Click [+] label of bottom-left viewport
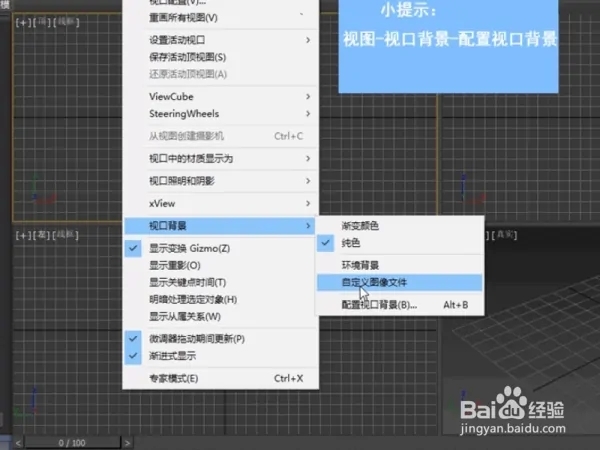The width and height of the screenshot is (600, 450). (x=23, y=235)
